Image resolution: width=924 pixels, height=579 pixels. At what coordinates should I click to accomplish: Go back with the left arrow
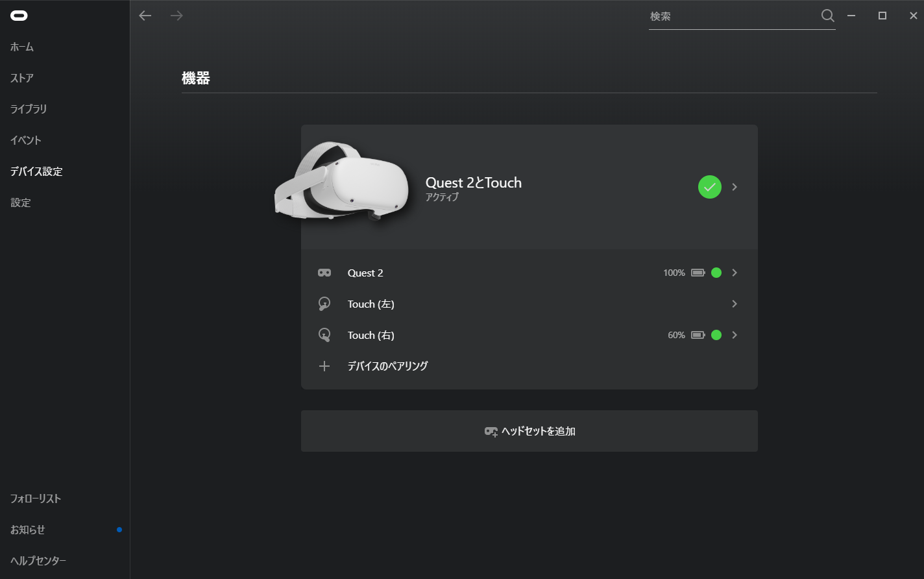145,16
